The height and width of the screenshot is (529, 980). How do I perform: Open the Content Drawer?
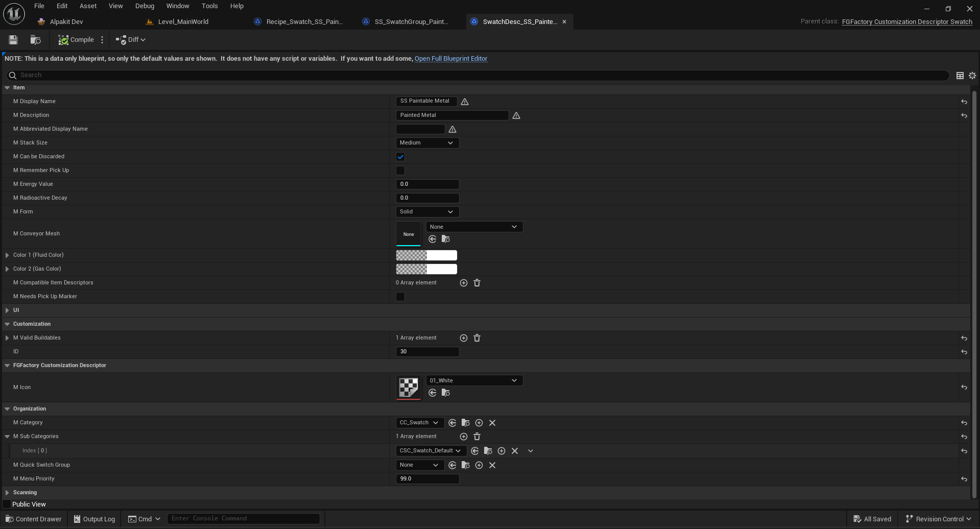click(x=34, y=519)
